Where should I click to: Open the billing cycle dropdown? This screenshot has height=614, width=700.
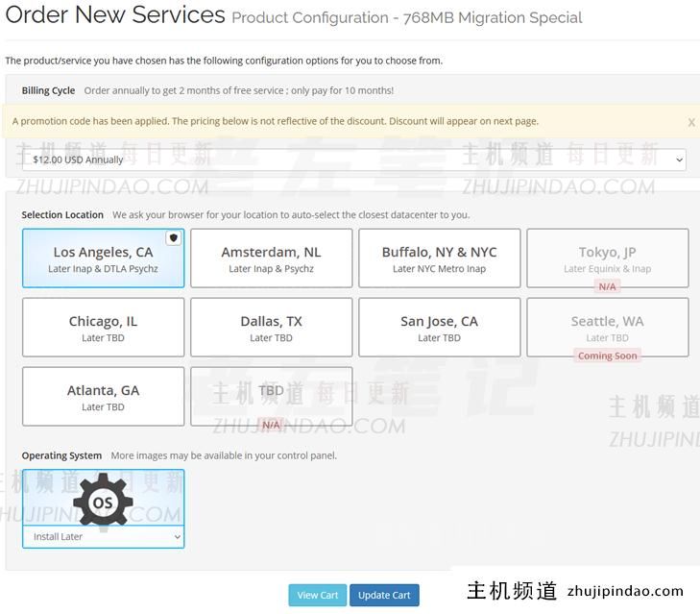(x=353, y=160)
